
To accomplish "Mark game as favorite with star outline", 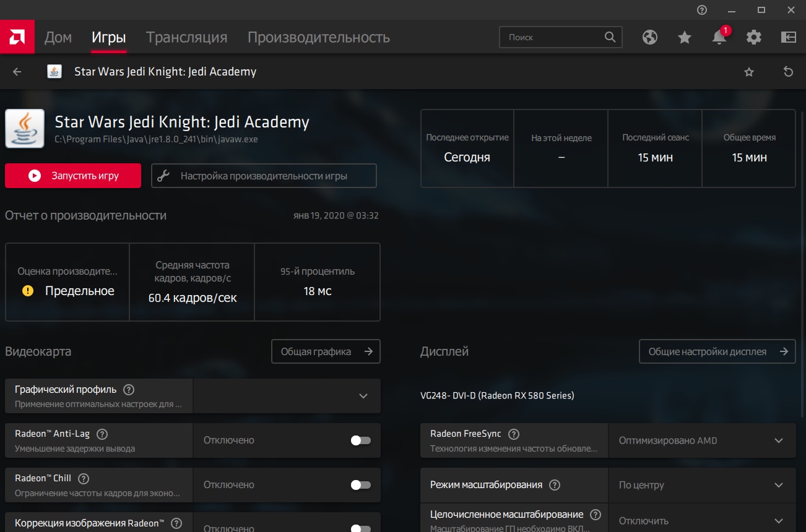I will pos(749,72).
